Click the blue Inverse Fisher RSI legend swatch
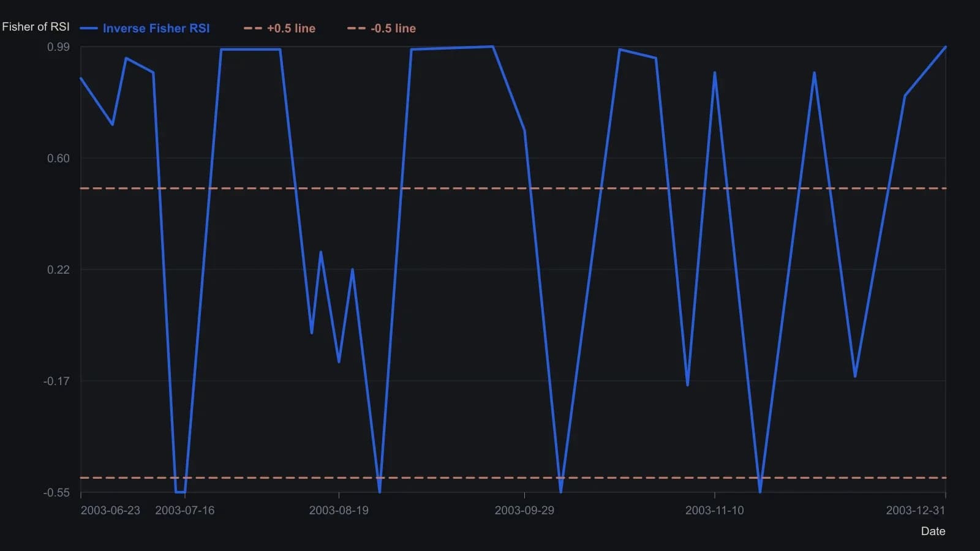Image resolution: width=980 pixels, height=551 pixels. click(89, 28)
